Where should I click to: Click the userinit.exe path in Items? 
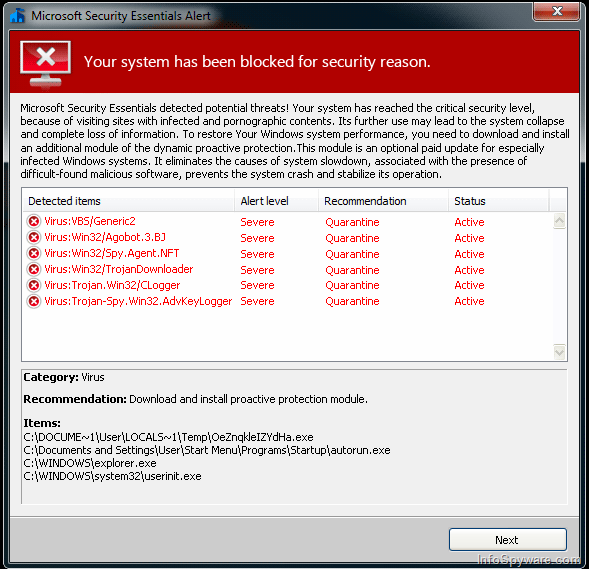point(112,476)
